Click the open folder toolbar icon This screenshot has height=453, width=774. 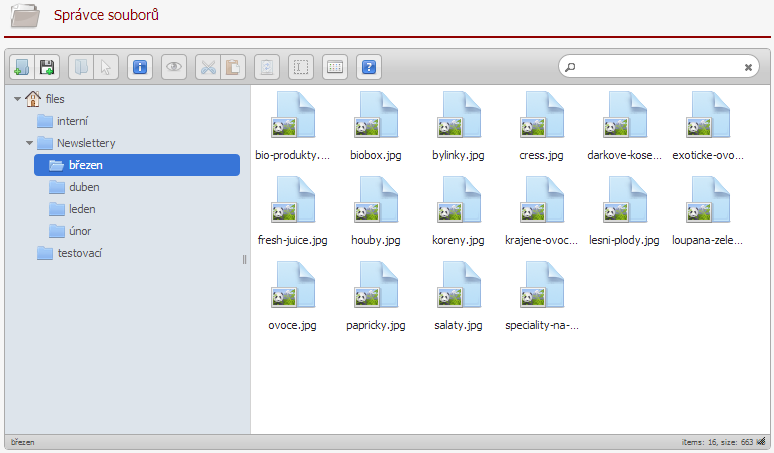[80, 67]
